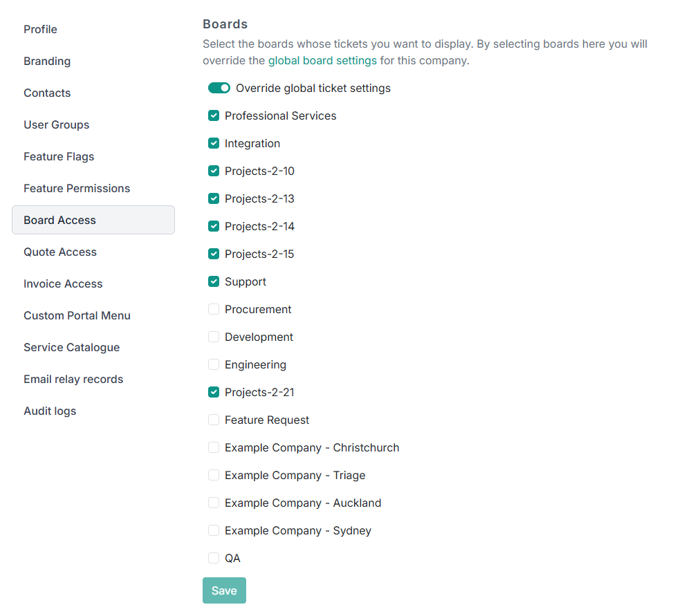686x616 pixels.
Task: Open Email relay records section
Action: coord(73,379)
